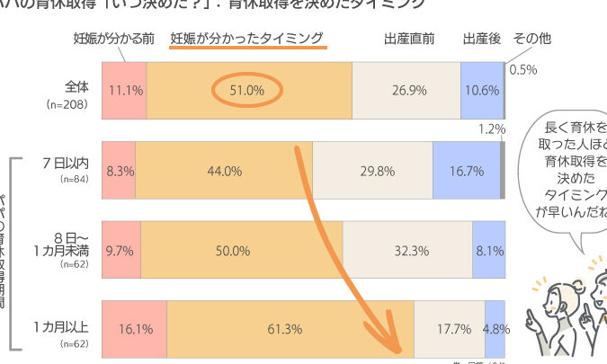Click the 16.7% blue segment

coord(467,171)
